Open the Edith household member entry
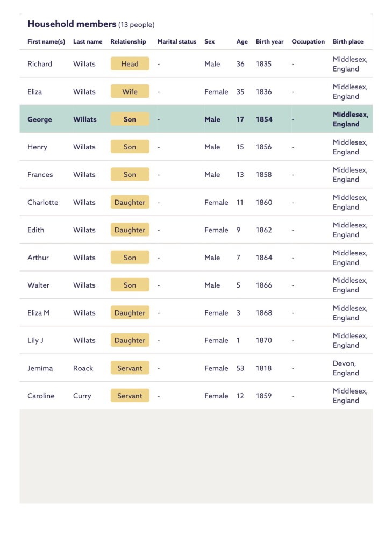 36,230
